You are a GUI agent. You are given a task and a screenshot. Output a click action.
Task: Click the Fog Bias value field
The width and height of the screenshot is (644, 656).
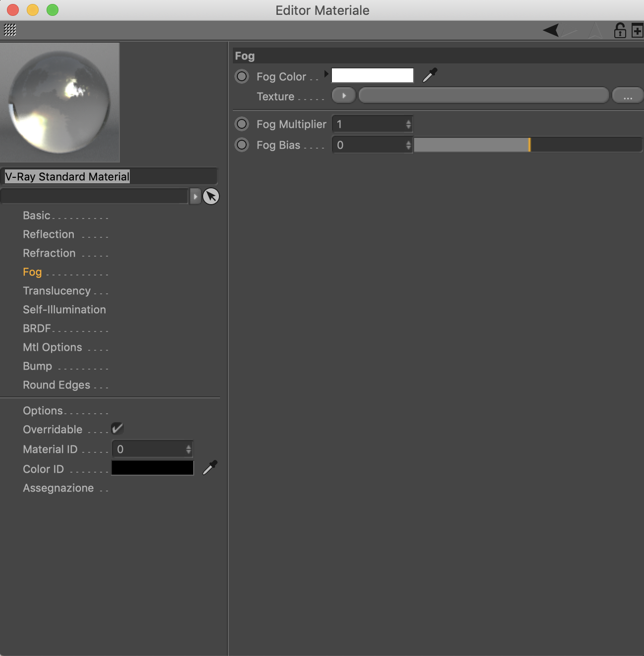click(x=369, y=145)
